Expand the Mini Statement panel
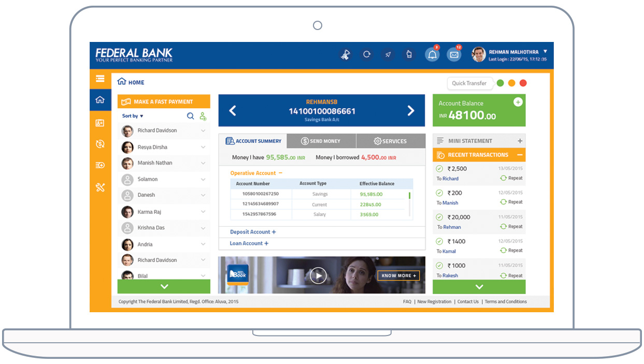Image resolution: width=644 pixels, height=364 pixels. point(520,141)
